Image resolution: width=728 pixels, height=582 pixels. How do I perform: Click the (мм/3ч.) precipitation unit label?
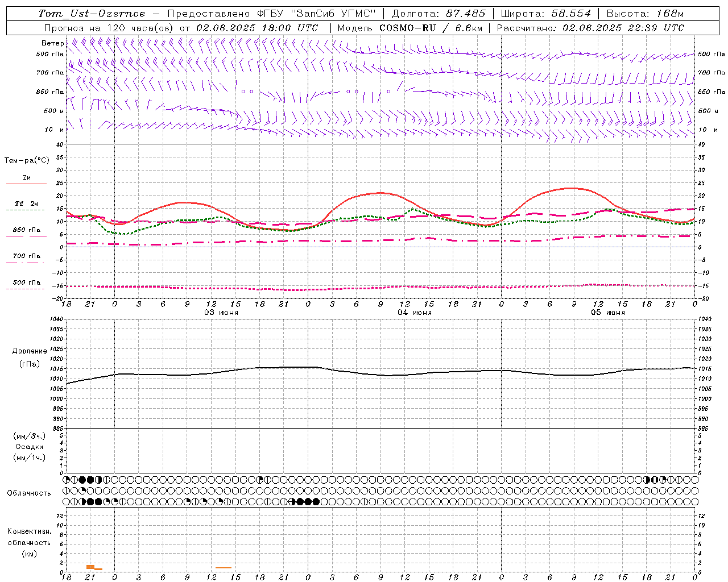point(30,436)
